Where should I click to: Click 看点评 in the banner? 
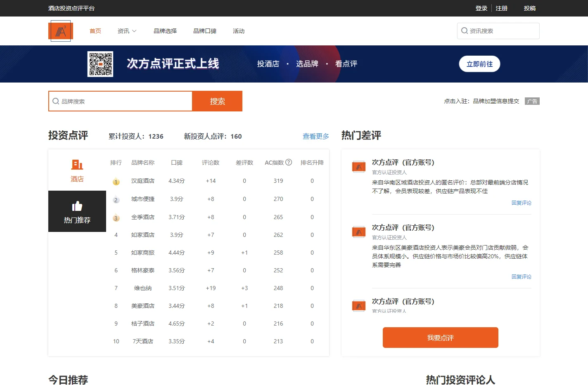pyautogui.click(x=346, y=64)
